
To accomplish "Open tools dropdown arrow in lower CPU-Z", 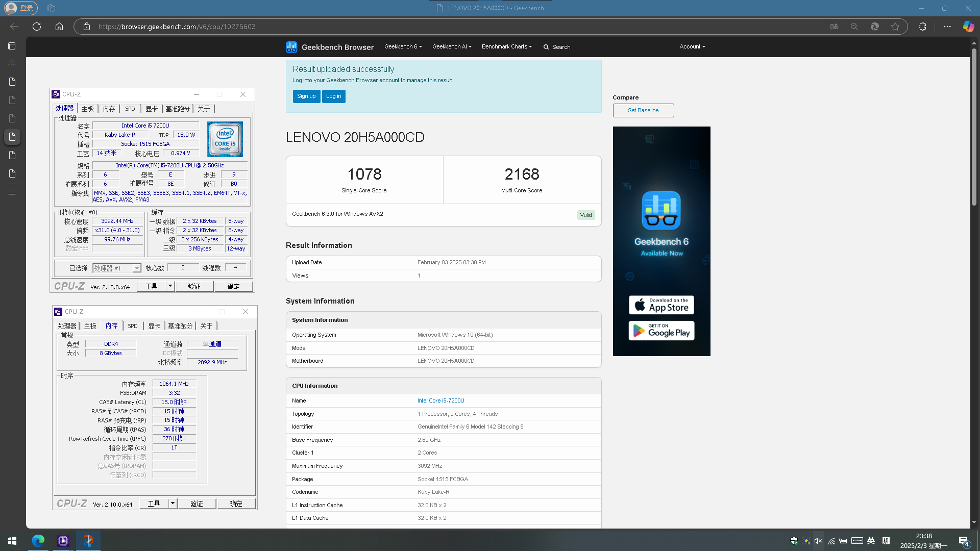I will 173,504.
